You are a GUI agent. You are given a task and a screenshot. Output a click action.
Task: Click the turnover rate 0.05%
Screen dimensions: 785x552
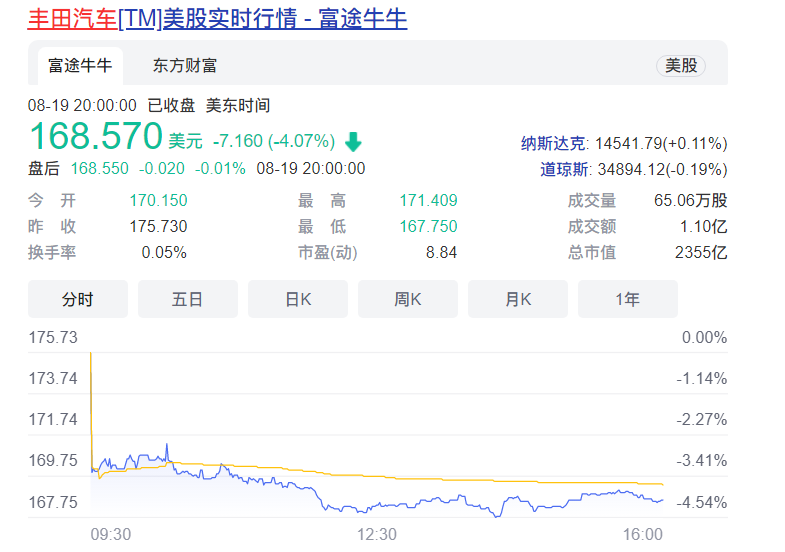click(164, 253)
